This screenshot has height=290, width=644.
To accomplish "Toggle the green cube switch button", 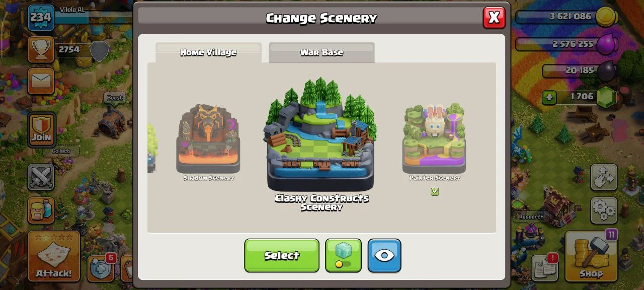I will [x=343, y=255].
